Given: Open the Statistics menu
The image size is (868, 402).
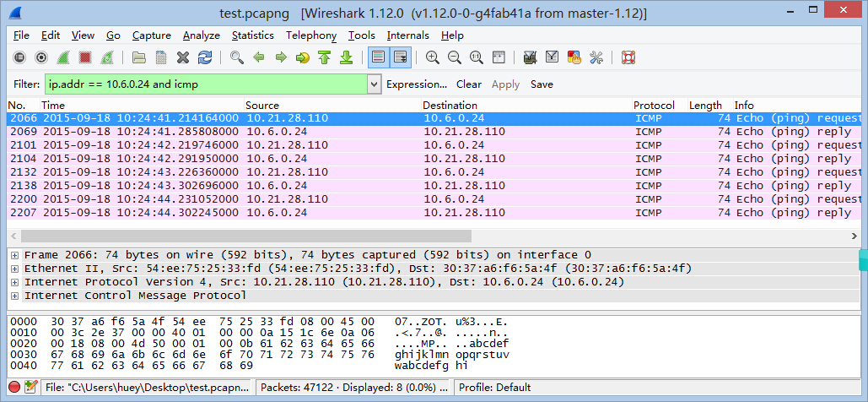Looking at the screenshot, I should [x=253, y=35].
